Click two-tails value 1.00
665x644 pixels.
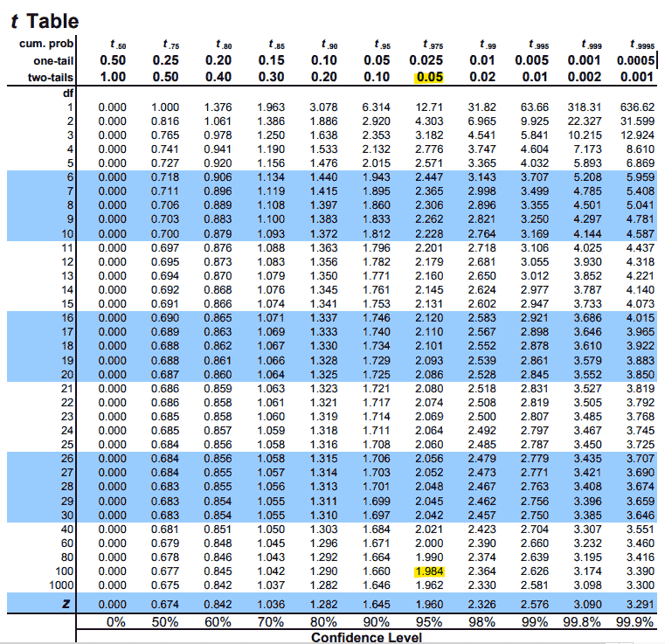pos(113,77)
